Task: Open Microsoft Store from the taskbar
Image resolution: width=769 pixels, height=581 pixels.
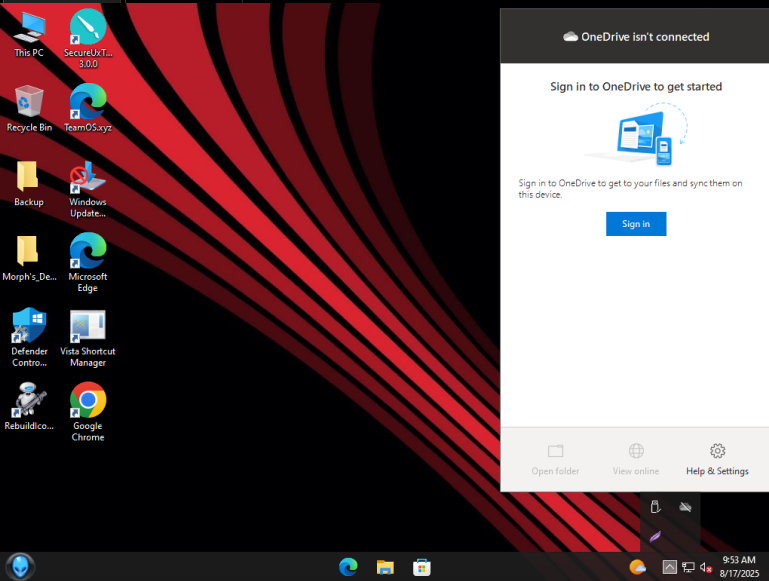Action: coord(422,567)
